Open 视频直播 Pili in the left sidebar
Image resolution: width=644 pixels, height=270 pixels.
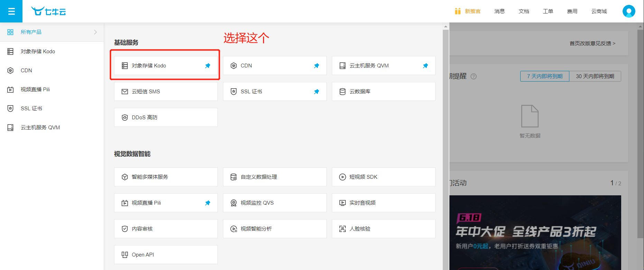52,90
